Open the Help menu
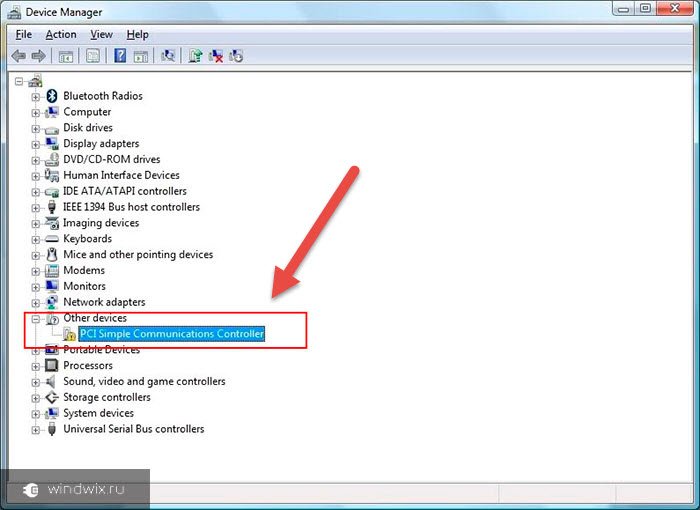Viewport: 700px width, 510px height. (x=138, y=34)
